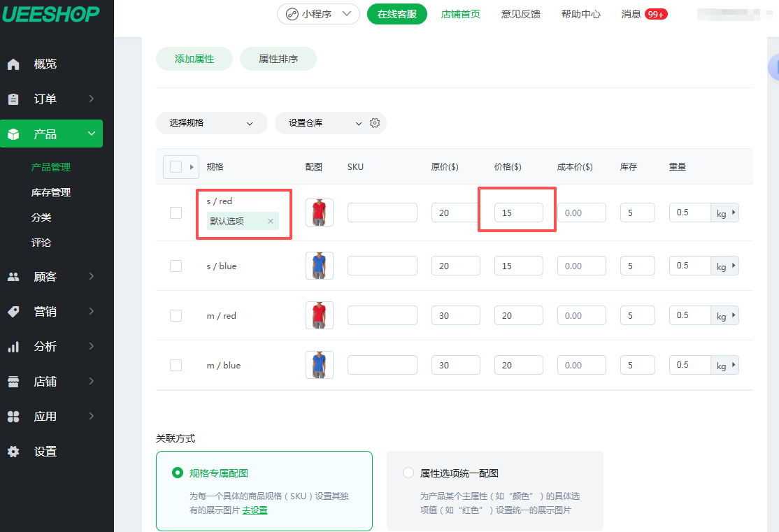Remove the default option tag with X
The image size is (779, 532).
click(x=271, y=222)
